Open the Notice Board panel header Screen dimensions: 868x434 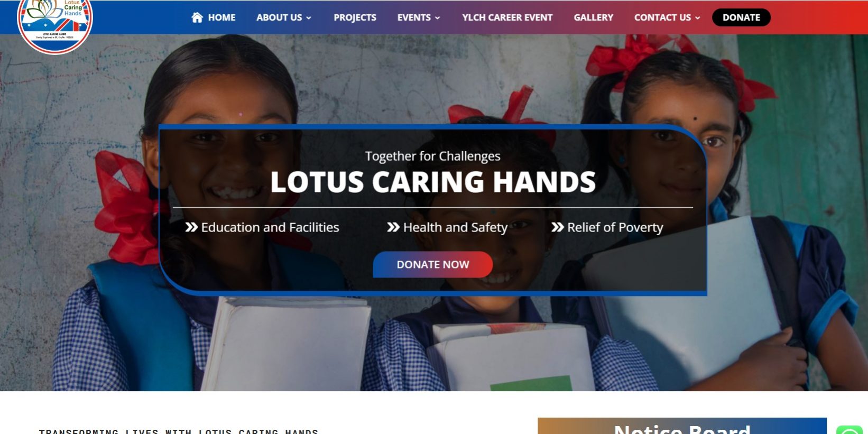click(x=682, y=426)
